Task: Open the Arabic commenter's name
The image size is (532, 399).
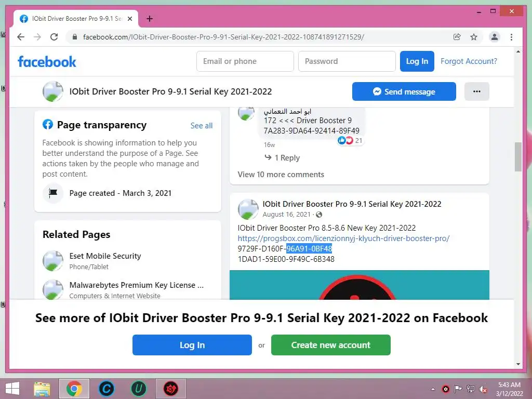Action: pyautogui.click(x=287, y=111)
